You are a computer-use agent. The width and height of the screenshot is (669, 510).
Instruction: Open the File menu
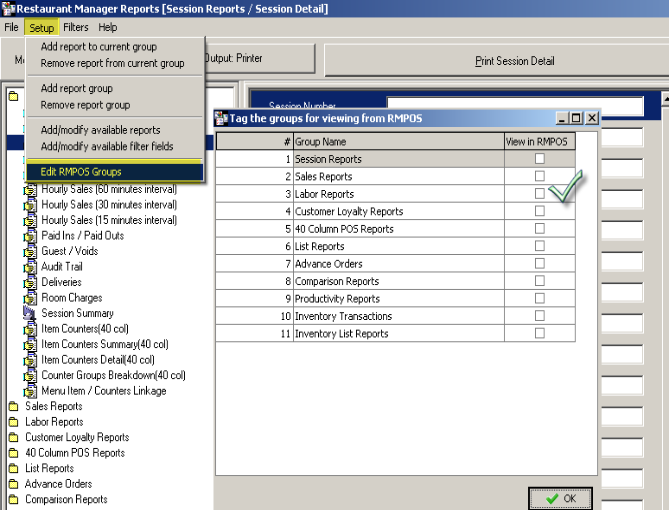tap(11, 27)
